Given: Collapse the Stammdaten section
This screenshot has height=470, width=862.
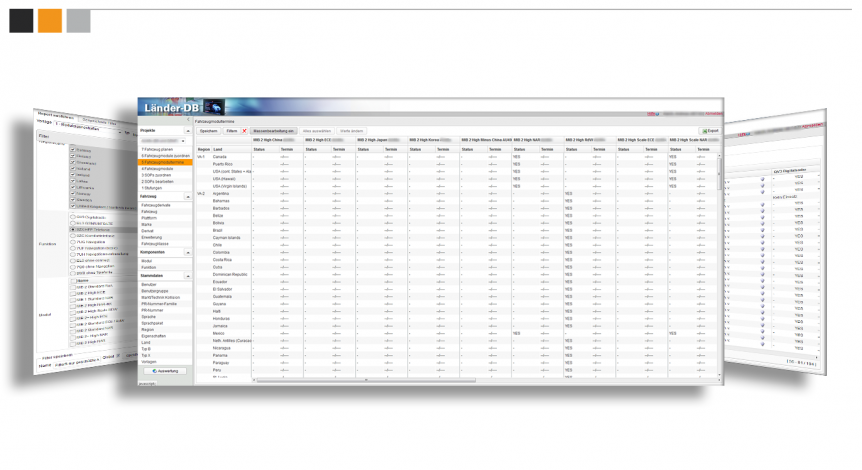Looking at the screenshot, I should click(x=186, y=274).
